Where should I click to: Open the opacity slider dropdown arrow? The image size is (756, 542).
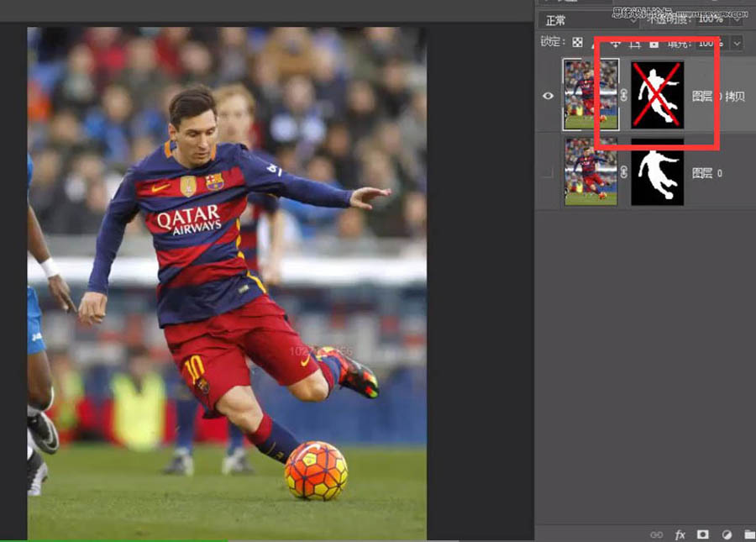point(738,20)
